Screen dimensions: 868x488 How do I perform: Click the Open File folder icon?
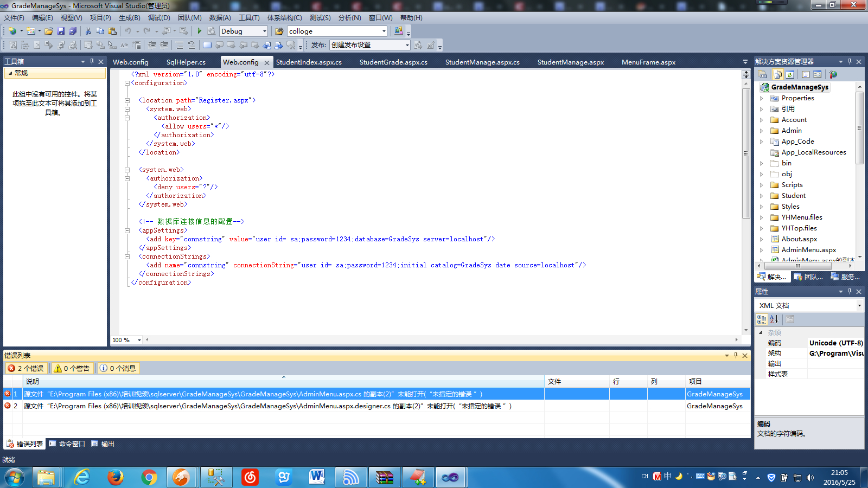tap(49, 31)
